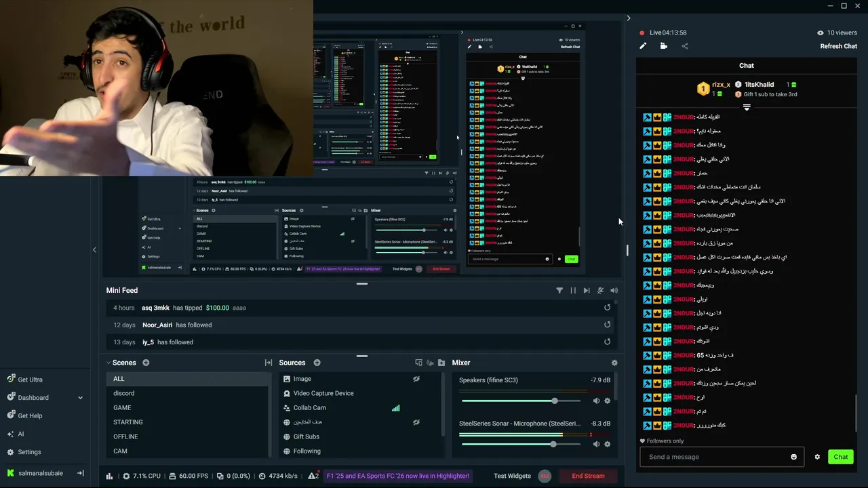Switch to the discord scene
This screenshot has width=868, height=488.
click(x=188, y=393)
